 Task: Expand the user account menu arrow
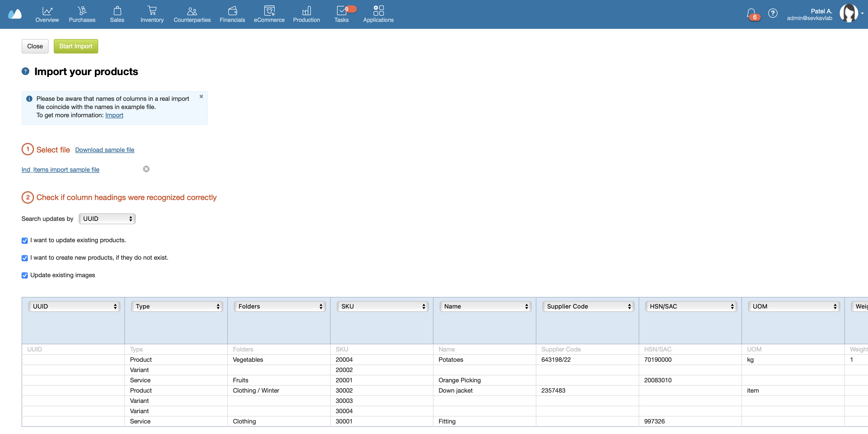[x=862, y=13]
